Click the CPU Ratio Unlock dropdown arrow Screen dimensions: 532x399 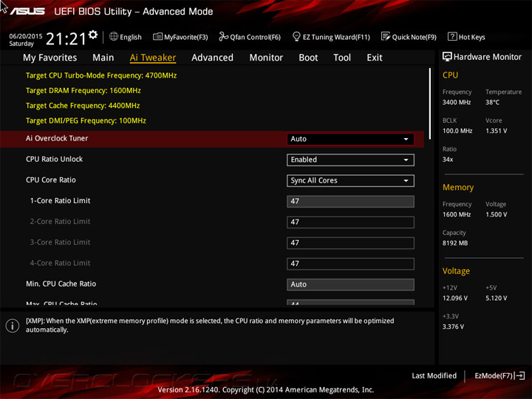(406, 160)
